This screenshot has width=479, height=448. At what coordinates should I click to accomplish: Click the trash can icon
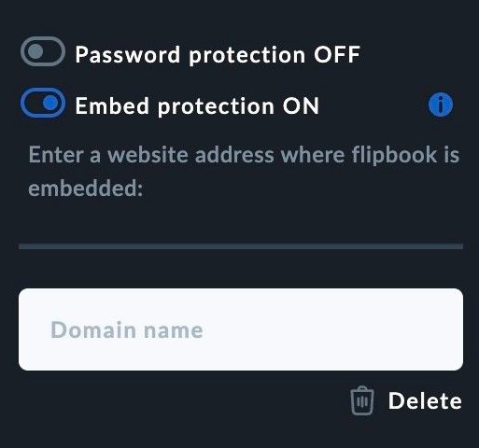click(x=362, y=400)
